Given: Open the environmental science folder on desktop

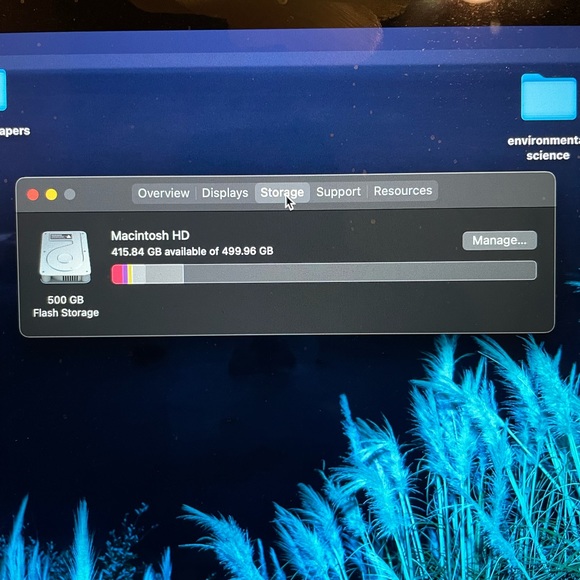Looking at the screenshot, I should (x=549, y=97).
